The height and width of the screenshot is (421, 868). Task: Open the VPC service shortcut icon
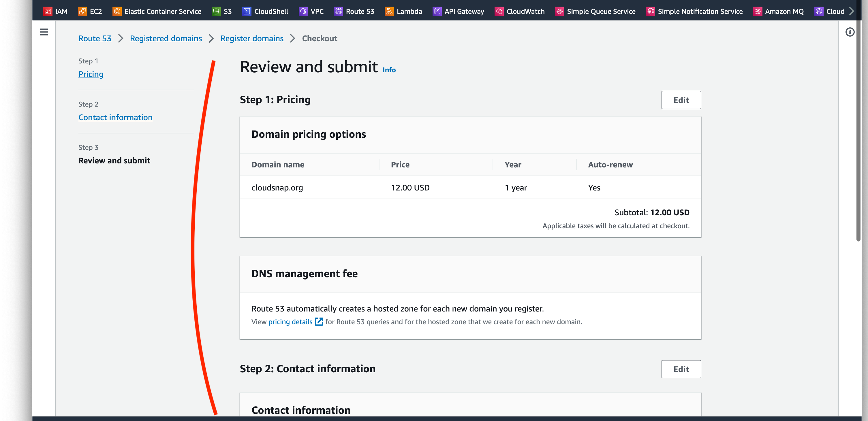pos(303,11)
